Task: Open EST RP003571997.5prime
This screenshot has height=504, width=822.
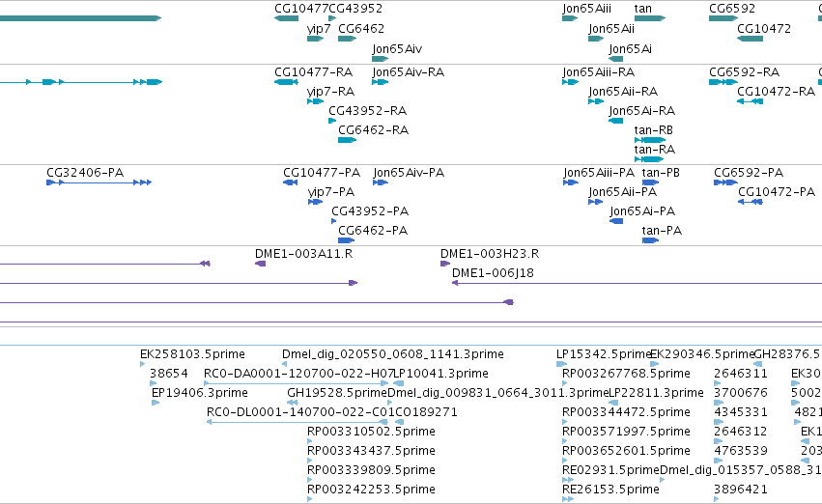Action: 626,433
